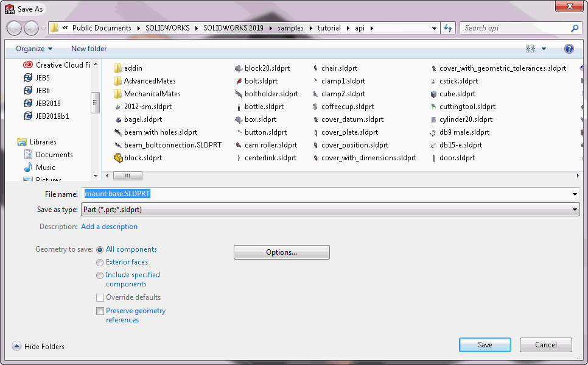Click the Documents library icon
The width and height of the screenshot is (588, 365).
pos(28,154)
